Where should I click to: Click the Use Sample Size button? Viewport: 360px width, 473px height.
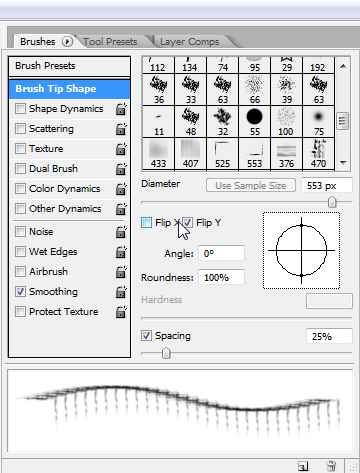click(x=251, y=185)
